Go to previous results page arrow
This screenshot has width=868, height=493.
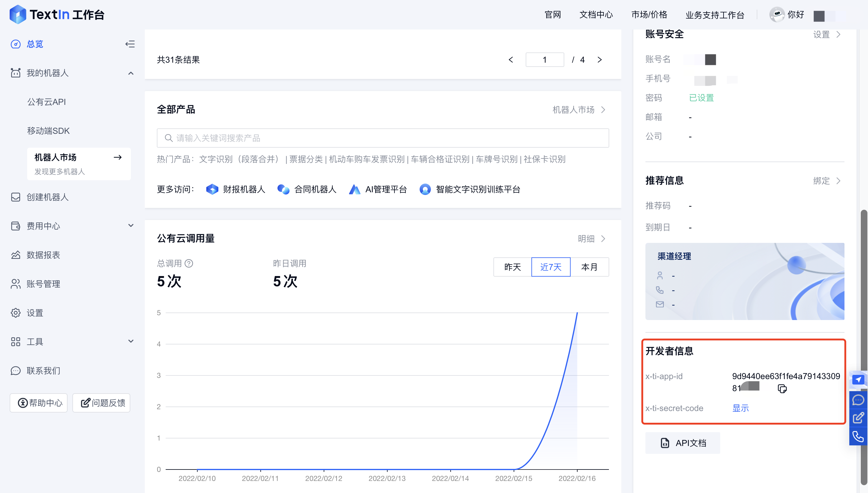coord(511,60)
